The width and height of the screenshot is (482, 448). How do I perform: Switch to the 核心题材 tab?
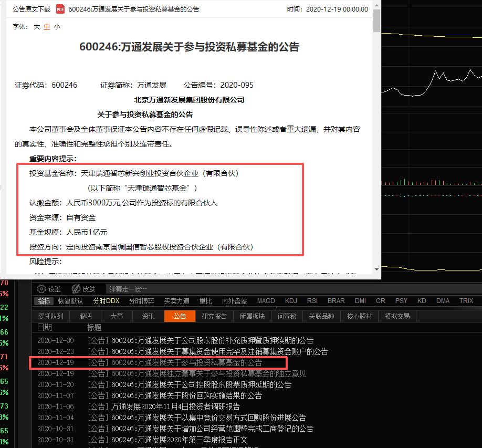point(359,316)
